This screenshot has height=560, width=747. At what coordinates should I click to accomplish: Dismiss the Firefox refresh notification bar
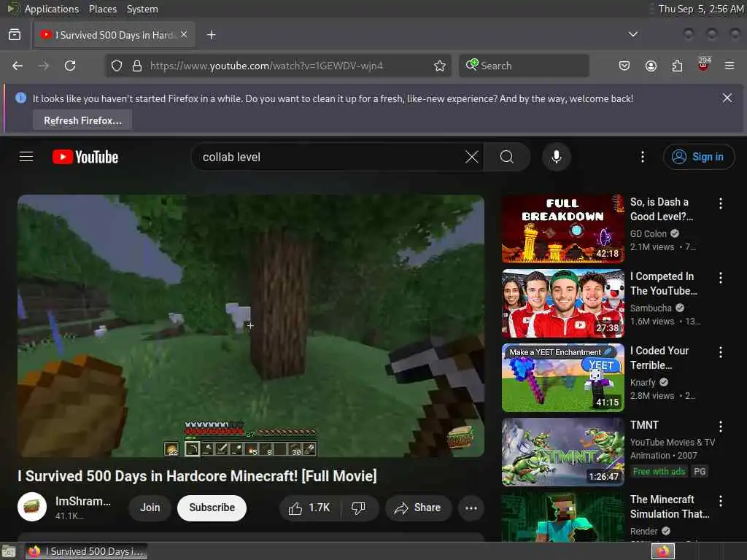pyautogui.click(x=727, y=98)
